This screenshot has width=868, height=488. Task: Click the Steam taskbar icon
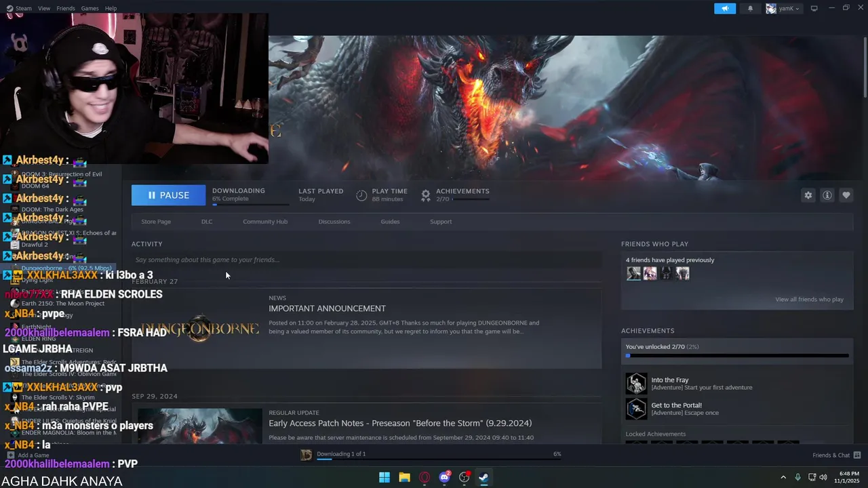click(x=484, y=477)
